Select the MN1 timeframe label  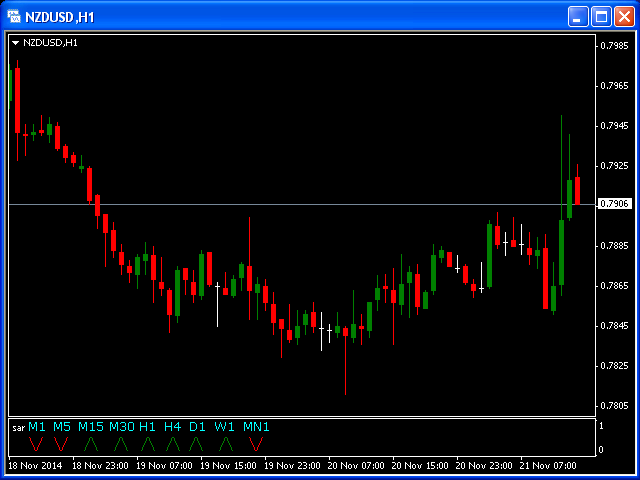pyautogui.click(x=256, y=427)
